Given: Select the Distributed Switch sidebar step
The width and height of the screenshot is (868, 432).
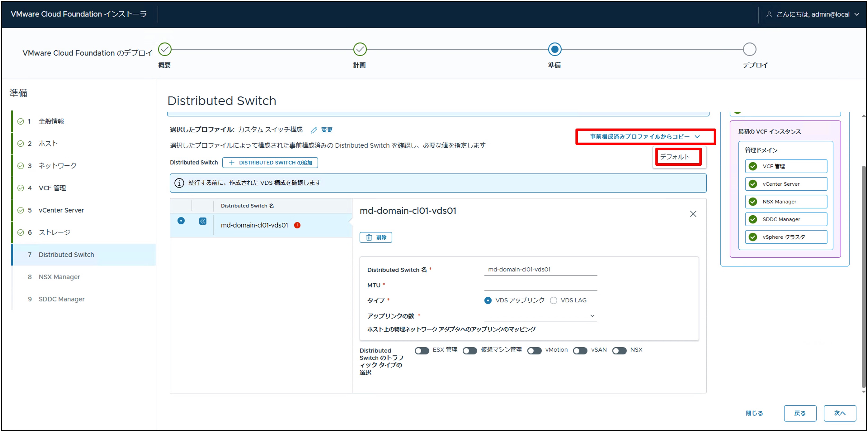Looking at the screenshot, I should [84, 255].
